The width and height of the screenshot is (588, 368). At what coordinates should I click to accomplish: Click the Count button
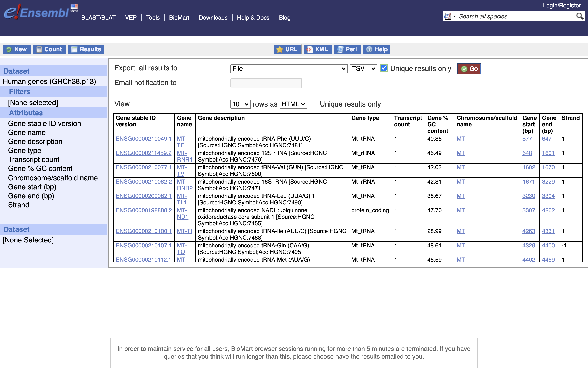pyautogui.click(x=49, y=49)
